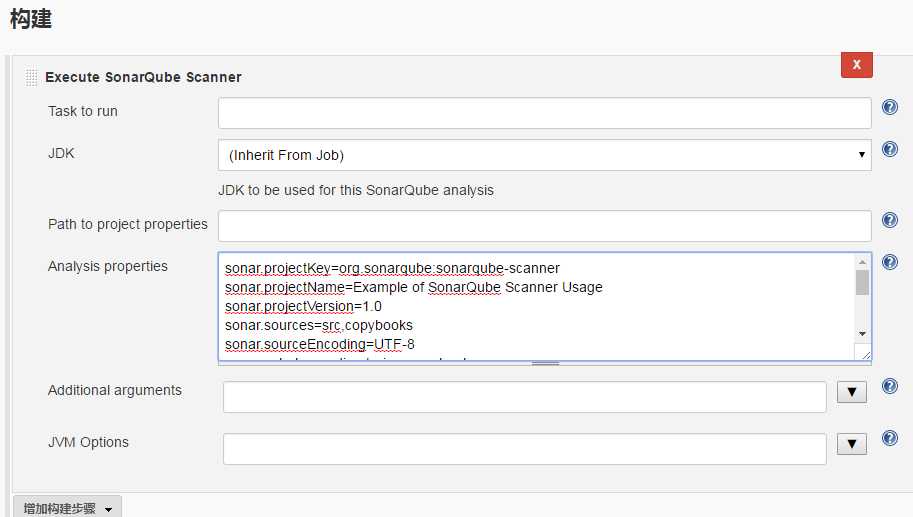Click into Additional arguments input
913x517 pixels.
click(525, 397)
